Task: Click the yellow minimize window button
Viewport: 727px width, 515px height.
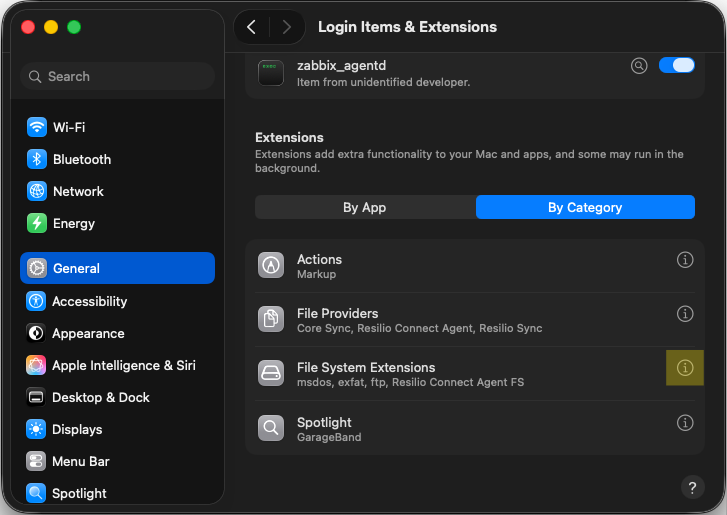Action: 51,27
